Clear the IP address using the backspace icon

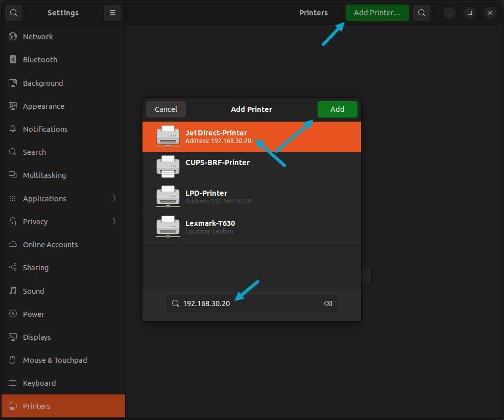[x=327, y=303]
